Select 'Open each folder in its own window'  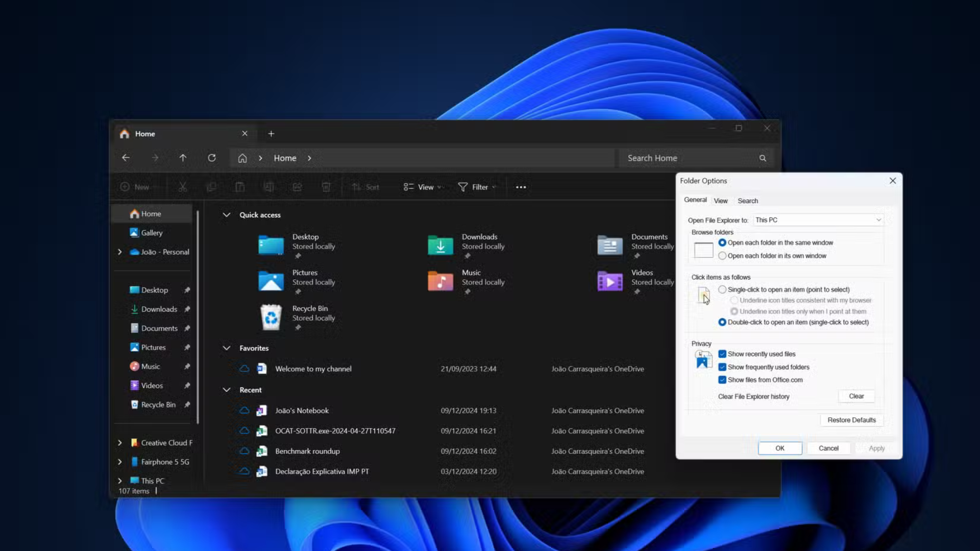click(x=722, y=256)
